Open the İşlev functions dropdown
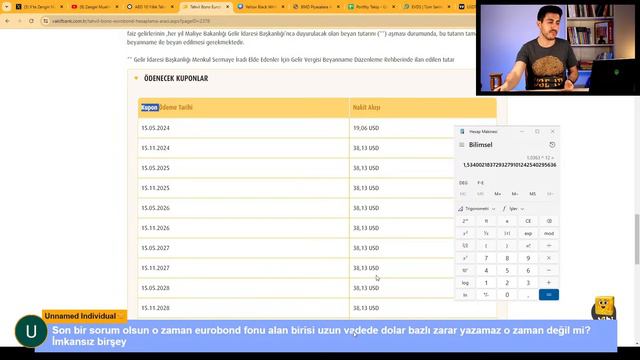The image size is (640, 360). (x=513, y=209)
